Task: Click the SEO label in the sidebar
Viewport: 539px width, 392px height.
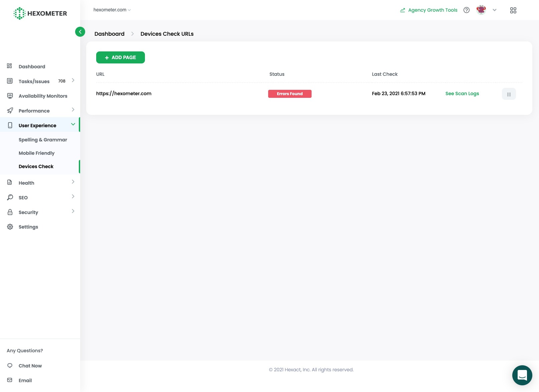Action: click(23, 197)
